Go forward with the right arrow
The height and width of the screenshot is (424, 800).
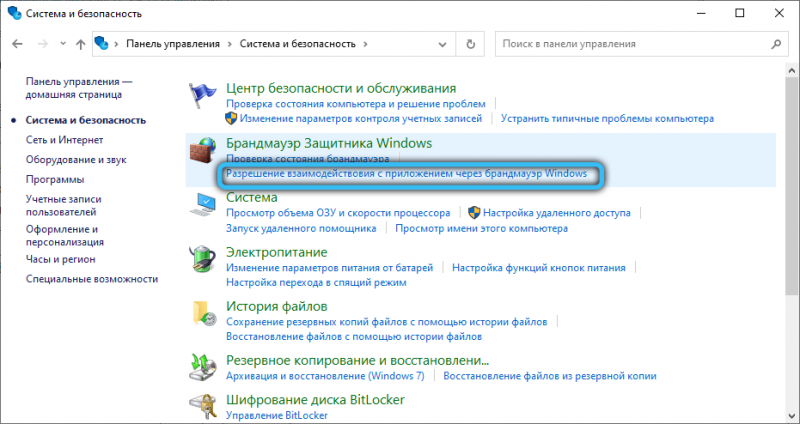pyautogui.click(x=43, y=44)
